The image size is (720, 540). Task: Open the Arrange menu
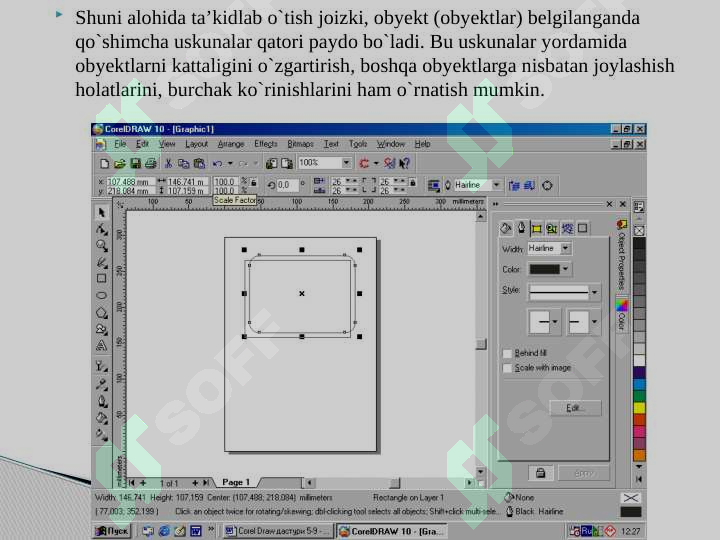click(x=231, y=144)
